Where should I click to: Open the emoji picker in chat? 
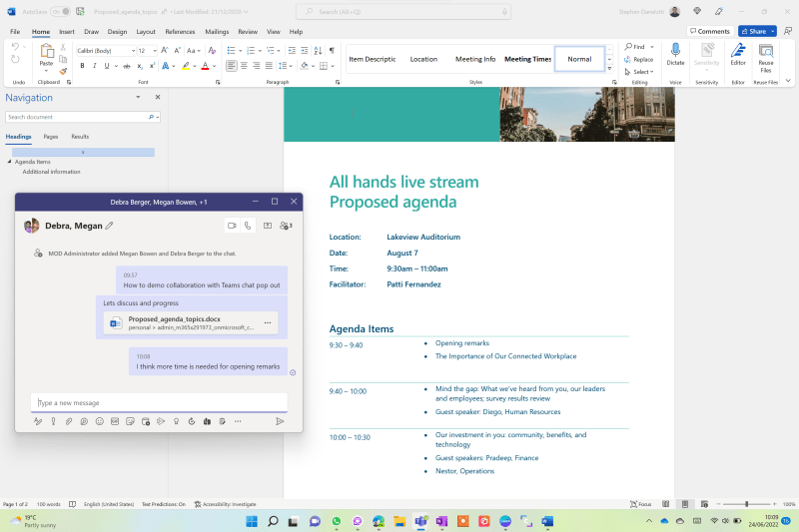click(x=100, y=421)
